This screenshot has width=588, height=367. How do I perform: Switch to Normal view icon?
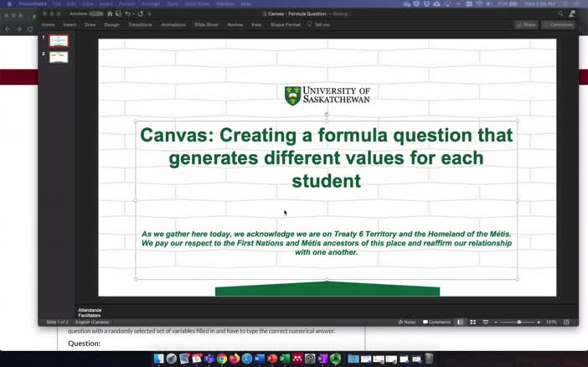460,322
